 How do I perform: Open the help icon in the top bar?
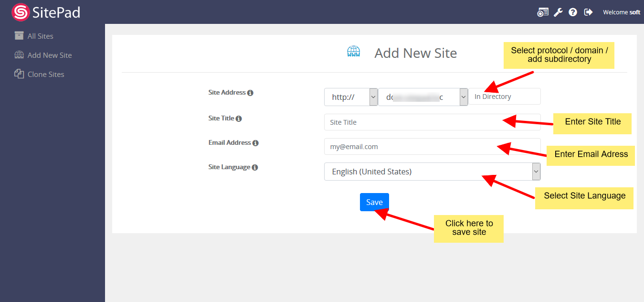(x=573, y=11)
